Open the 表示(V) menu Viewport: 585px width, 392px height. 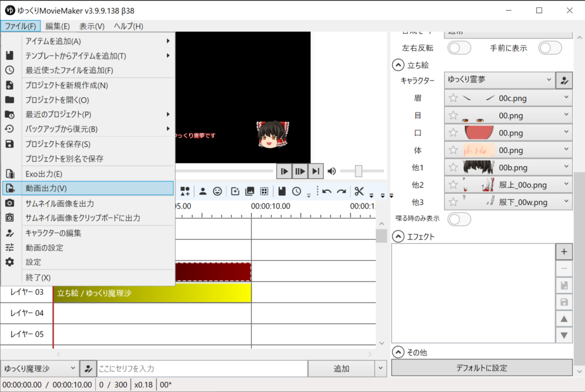point(92,26)
